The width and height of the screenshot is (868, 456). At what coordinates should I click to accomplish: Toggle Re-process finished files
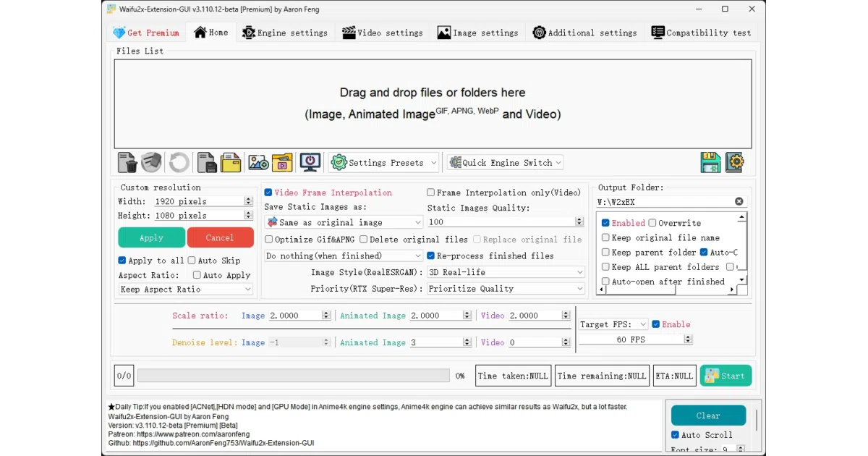(430, 256)
